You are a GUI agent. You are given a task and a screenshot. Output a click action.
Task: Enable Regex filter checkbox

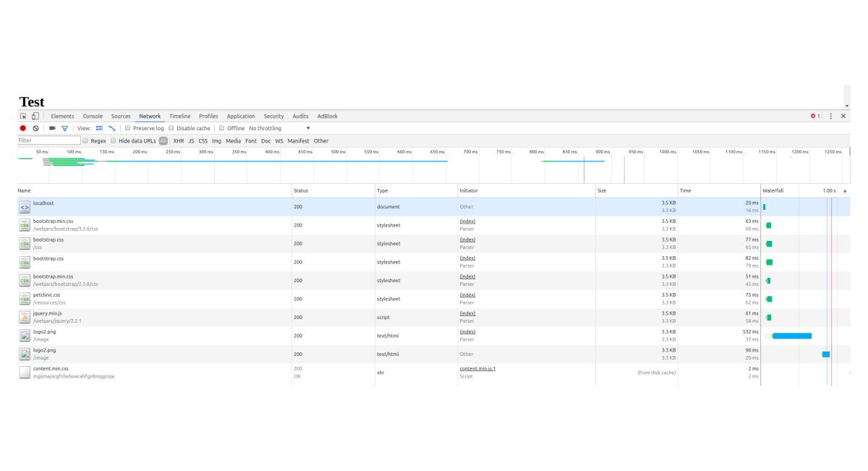(x=85, y=141)
